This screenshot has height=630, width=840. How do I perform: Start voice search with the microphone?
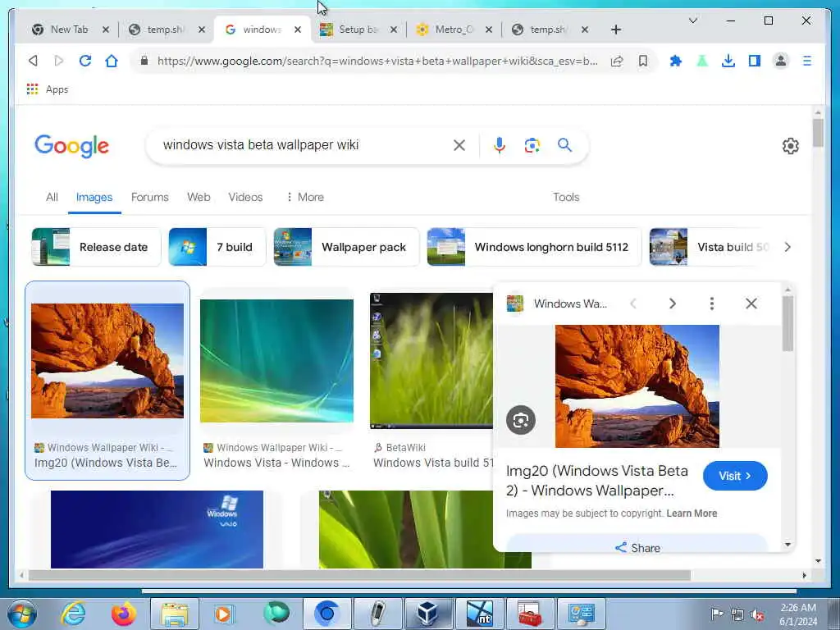[x=500, y=145]
